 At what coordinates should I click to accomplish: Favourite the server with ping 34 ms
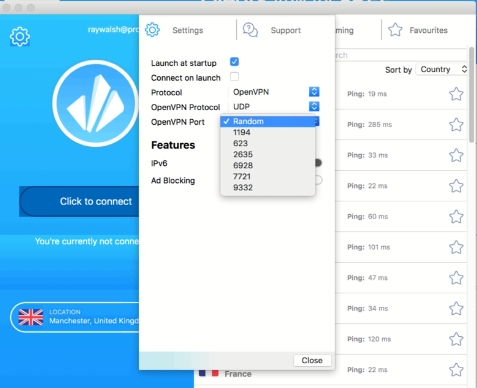point(456,309)
